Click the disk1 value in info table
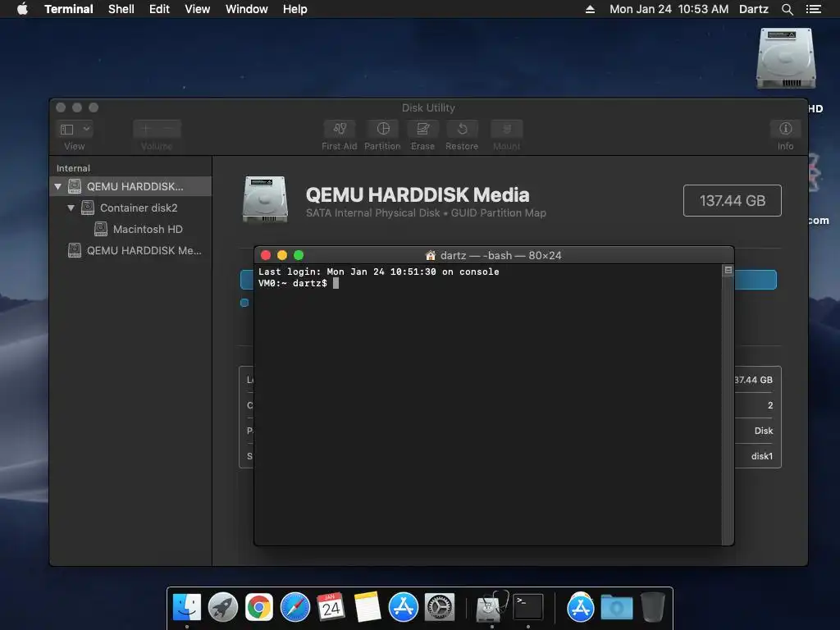 [762, 456]
